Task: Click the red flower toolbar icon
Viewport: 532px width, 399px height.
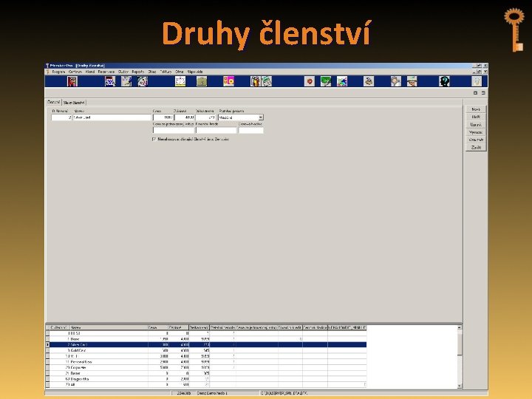Action: coord(310,81)
